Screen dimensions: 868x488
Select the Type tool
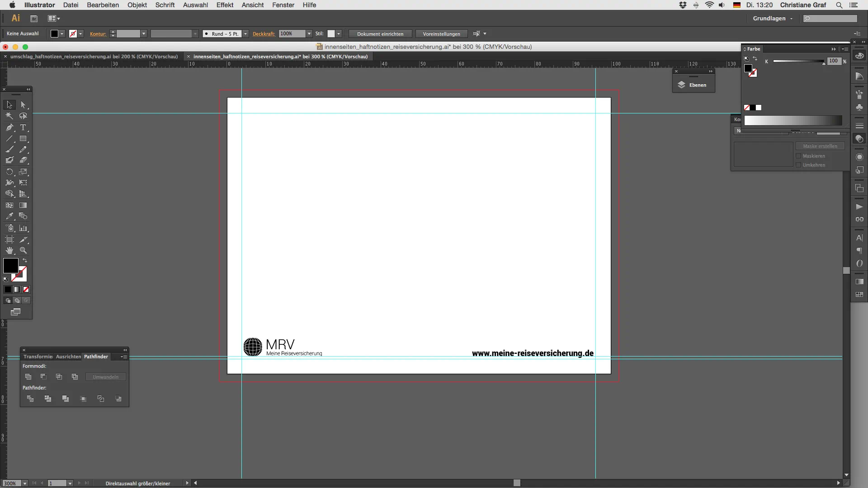pyautogui.click(x=23, y=127)
